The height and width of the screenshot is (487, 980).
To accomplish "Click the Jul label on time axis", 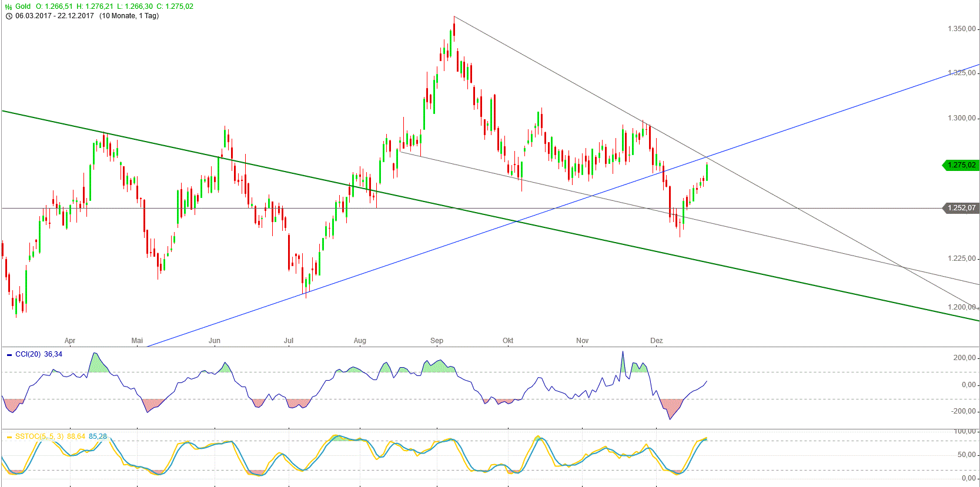I will click(x=289, y=341).
